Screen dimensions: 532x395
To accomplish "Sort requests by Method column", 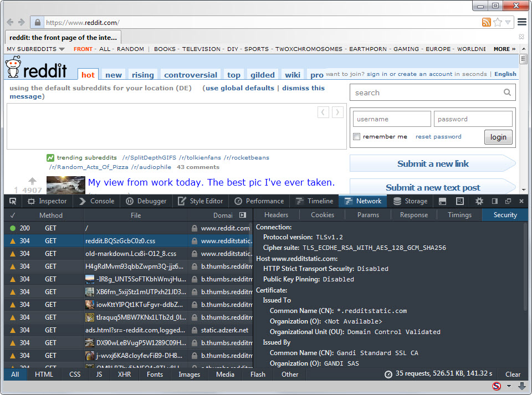I will tap(51, 216).
